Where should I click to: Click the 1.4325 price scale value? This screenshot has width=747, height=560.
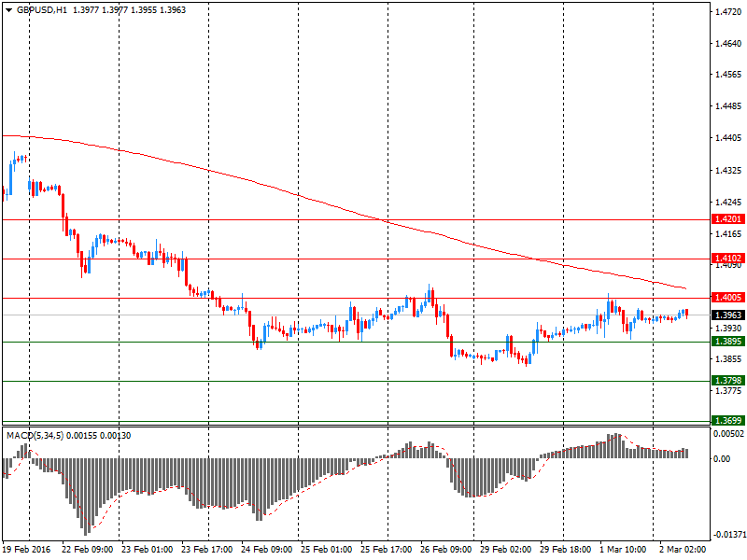728,171
